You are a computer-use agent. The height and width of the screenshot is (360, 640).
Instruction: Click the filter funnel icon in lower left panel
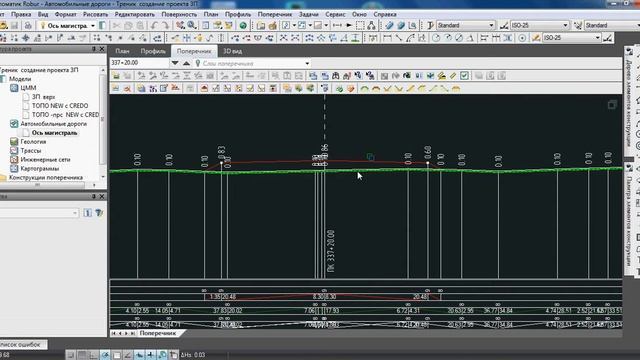coord(99,213)
